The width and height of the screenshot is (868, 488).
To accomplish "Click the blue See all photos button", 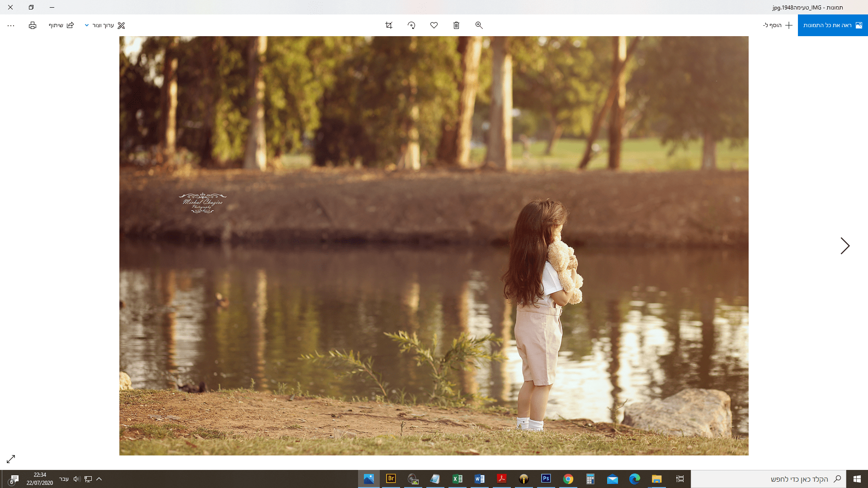I will pos(832,25).
